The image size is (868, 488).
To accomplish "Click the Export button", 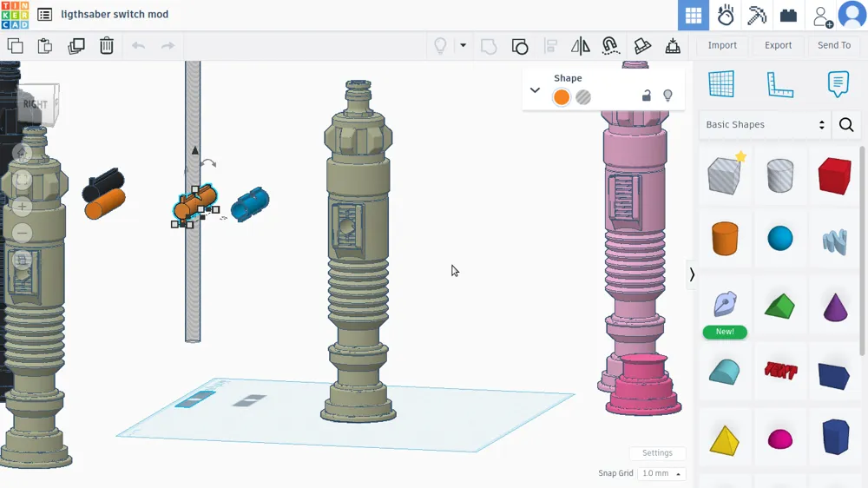I will point(778,45).
